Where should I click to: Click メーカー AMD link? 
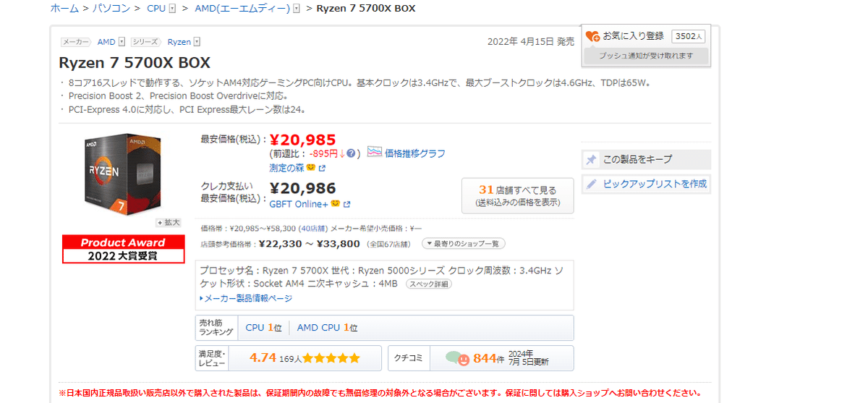[x=106, y=42]
